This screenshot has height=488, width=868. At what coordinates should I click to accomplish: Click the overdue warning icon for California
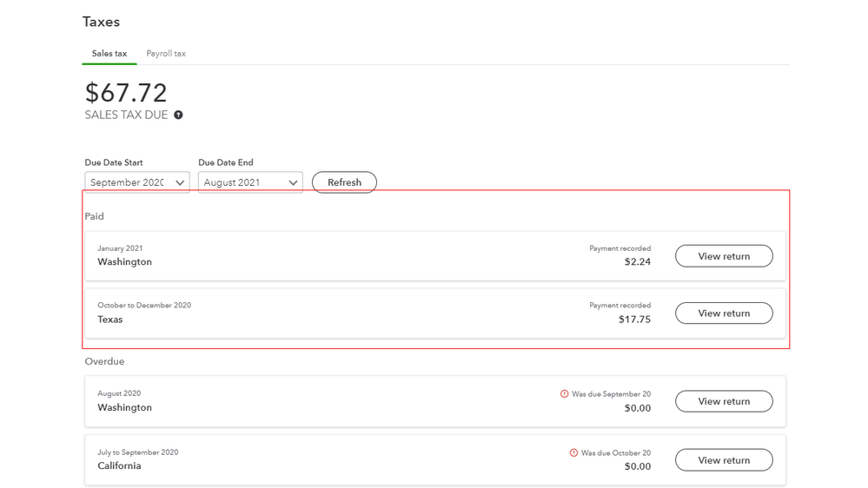click(x=573, y=453)
